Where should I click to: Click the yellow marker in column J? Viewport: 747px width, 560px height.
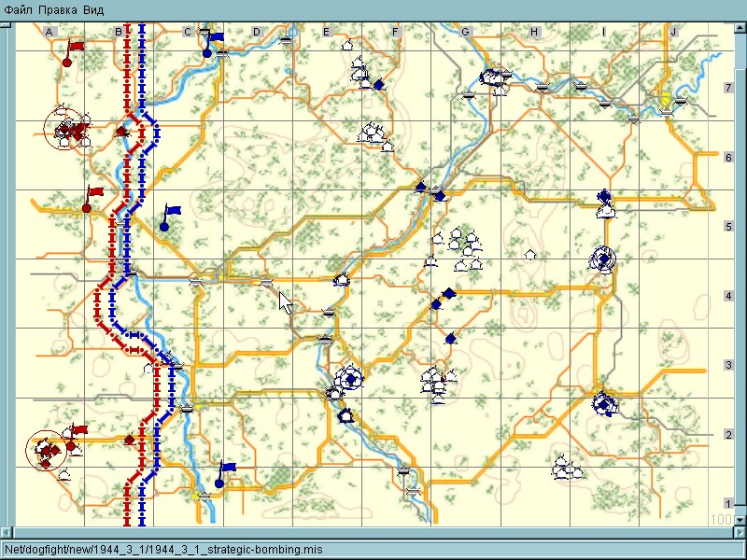click(665, 100)
